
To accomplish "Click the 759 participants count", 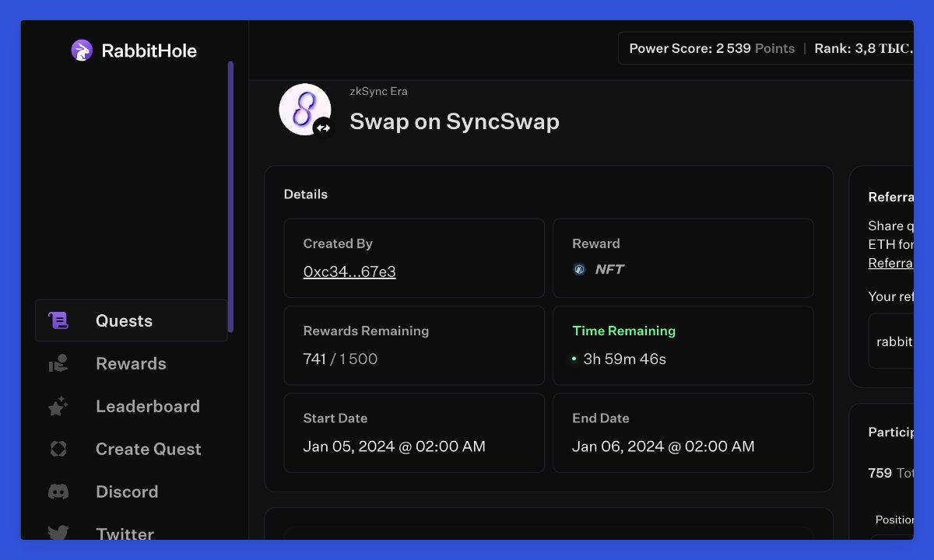I will point(880,473).
